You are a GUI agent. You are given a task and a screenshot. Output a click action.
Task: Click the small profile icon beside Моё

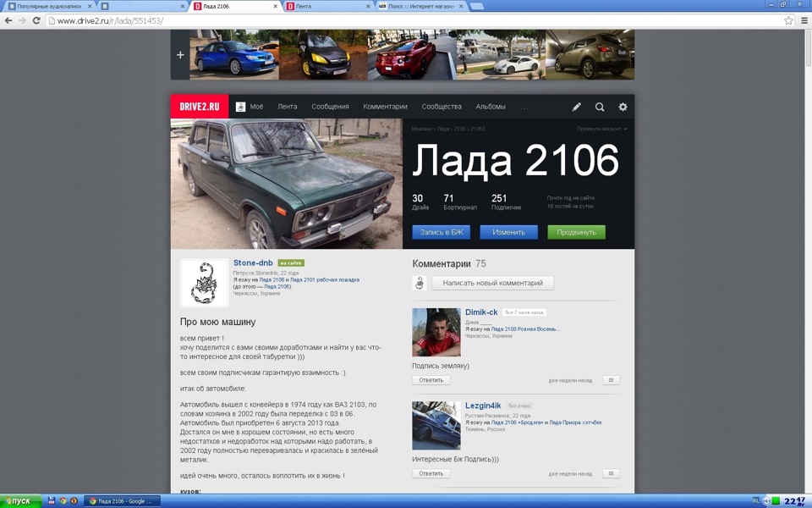pos(241,107)
